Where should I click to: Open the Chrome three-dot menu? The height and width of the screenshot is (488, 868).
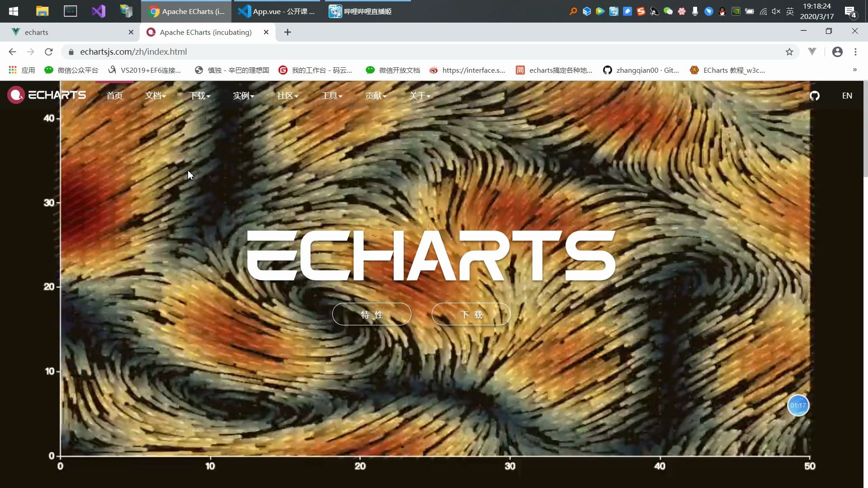[855, 52]
